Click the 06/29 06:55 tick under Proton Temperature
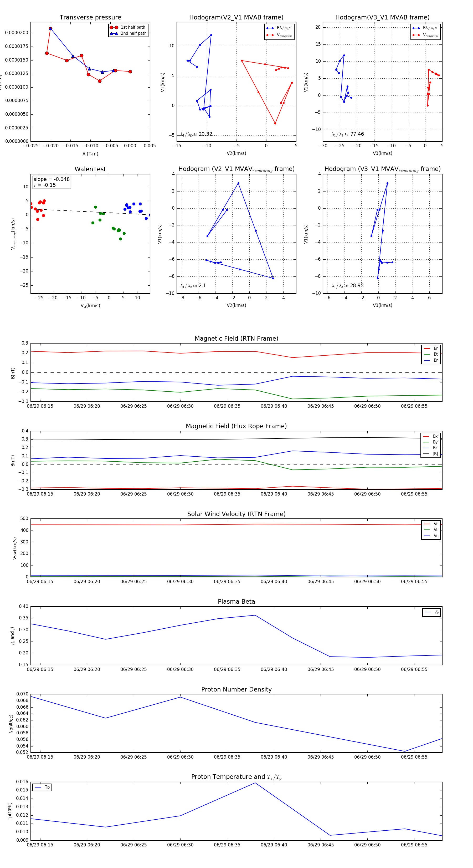This screenshot has width=473, height=868. coord(414,845)
